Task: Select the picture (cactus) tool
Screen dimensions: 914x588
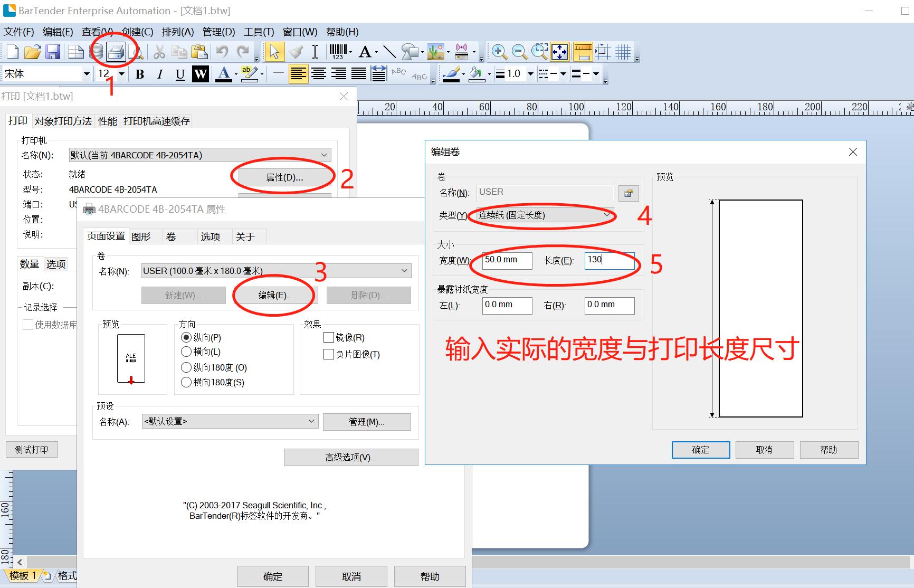Action: pyautogui.click(x=435, y=52)
